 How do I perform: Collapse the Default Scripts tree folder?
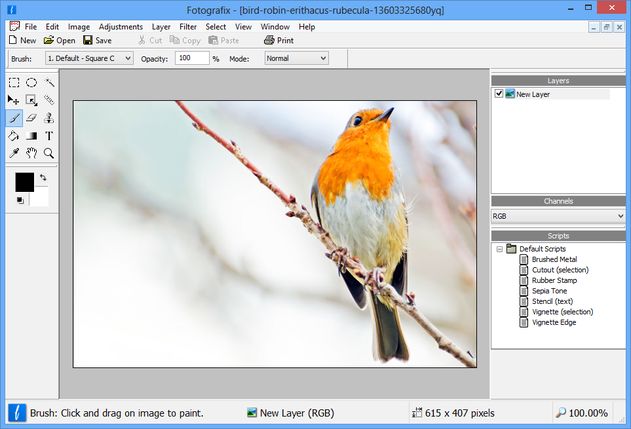[499, 248]
